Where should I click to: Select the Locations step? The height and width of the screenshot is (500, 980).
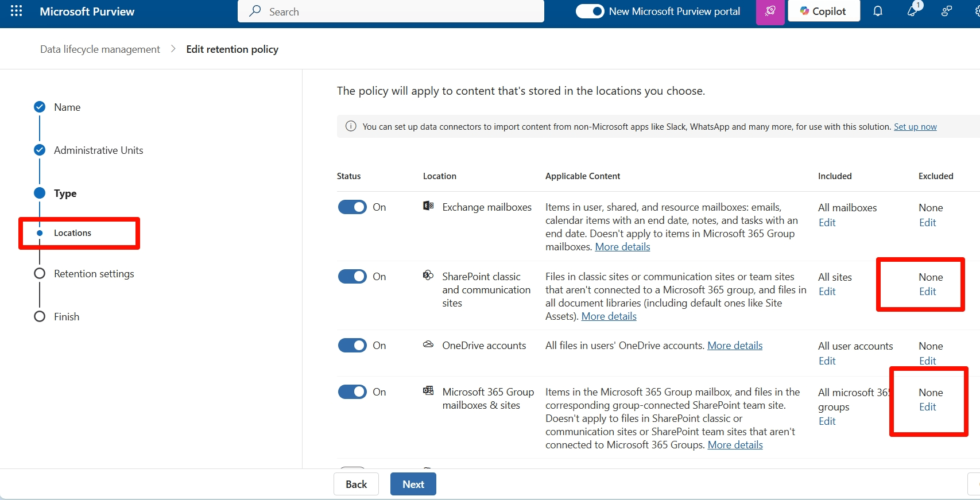[x=72, y=233]
